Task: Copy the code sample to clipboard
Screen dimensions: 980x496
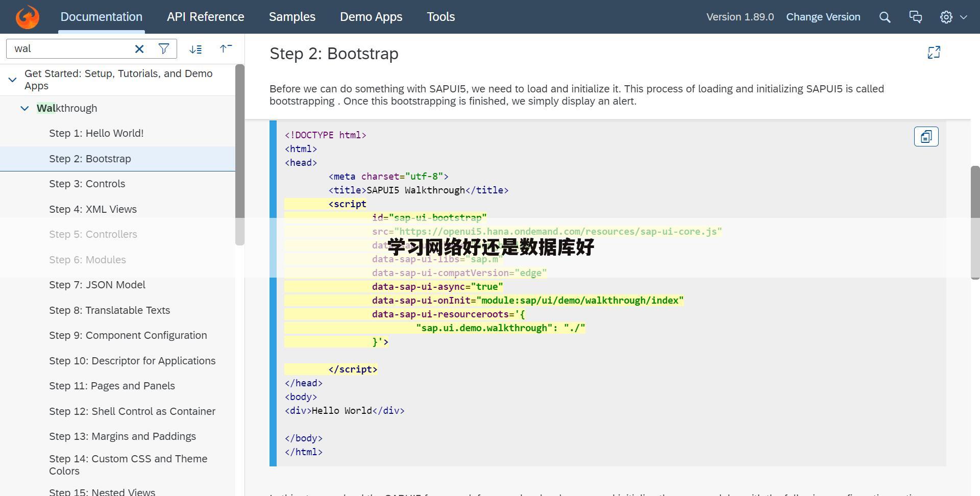Action: pos(926,137)
